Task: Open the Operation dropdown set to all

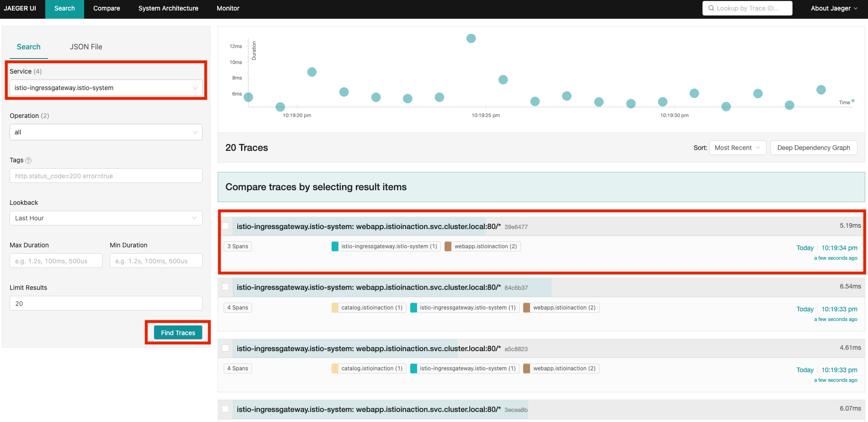Action: tap(106, 132)
